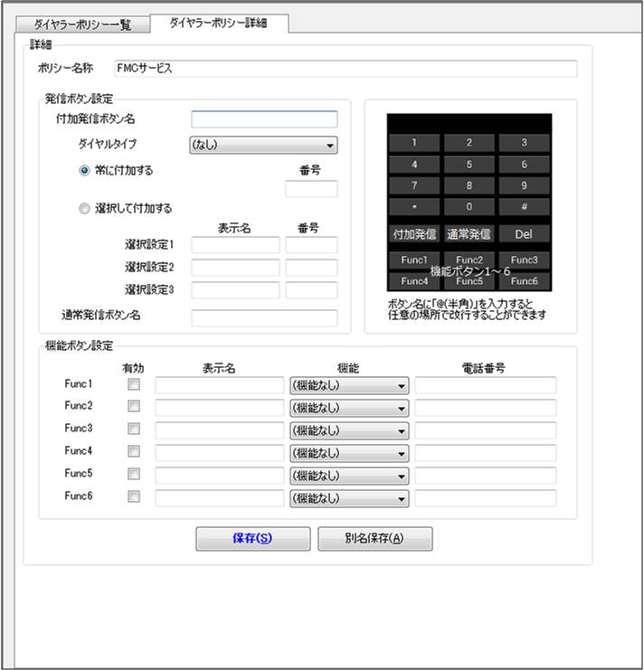The width and height of the screenshot is (644, 670).
Task: Click the 通常発信 key on dialer preview
Action: tap(469, 233)
